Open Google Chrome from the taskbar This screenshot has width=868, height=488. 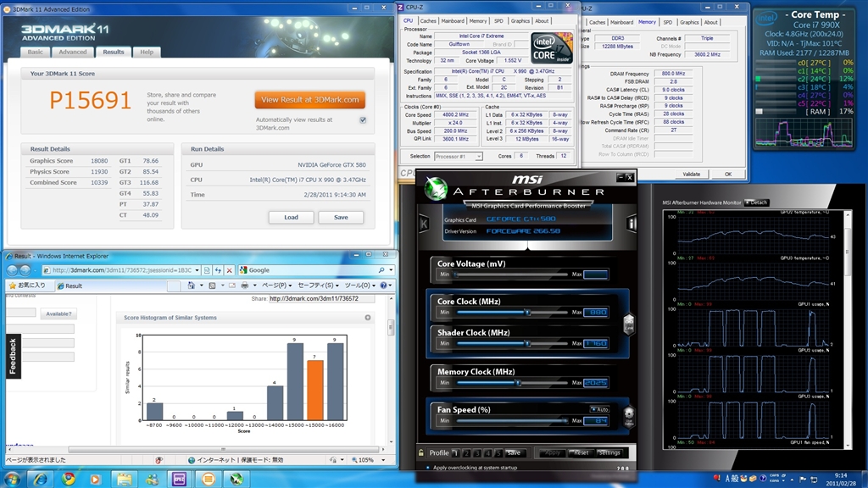(x=69, y=478)
